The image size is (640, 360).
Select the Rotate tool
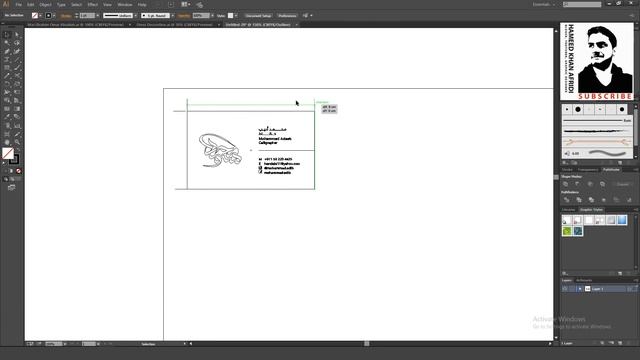(7, 84)
